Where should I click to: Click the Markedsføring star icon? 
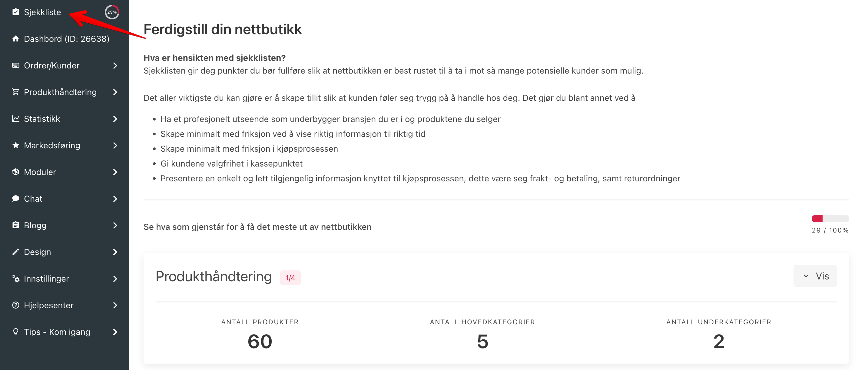point(15,145)
